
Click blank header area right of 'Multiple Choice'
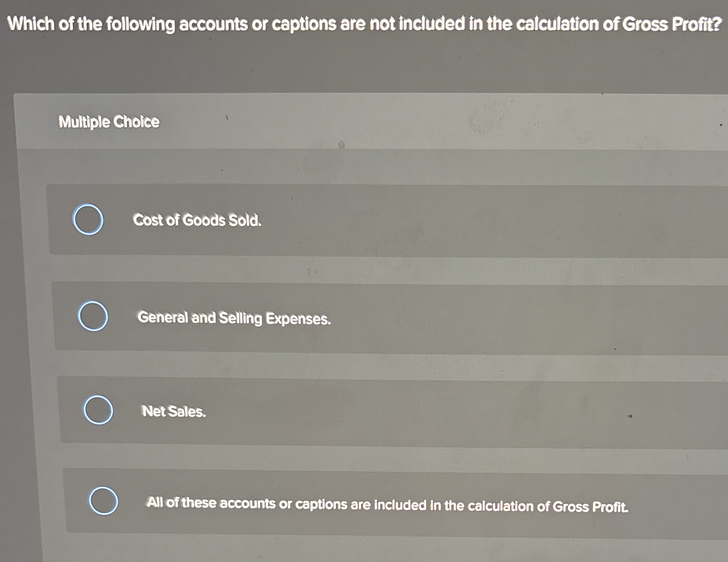[x=386, y=122]
